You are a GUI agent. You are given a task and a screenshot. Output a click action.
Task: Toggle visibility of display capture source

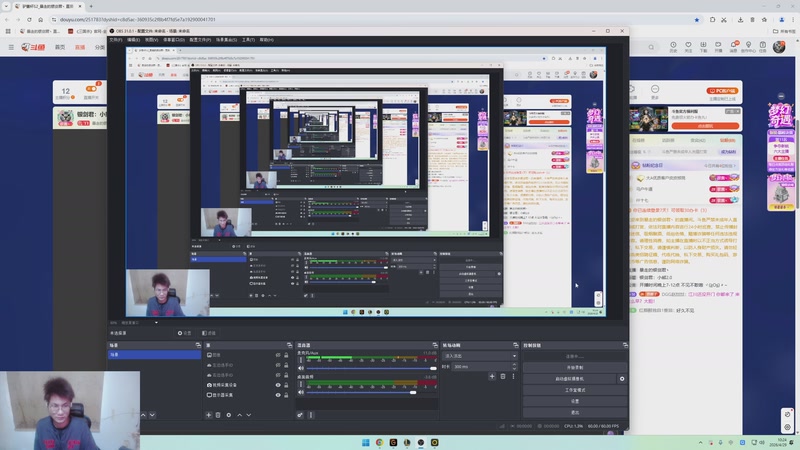click(x=278, y=395)
